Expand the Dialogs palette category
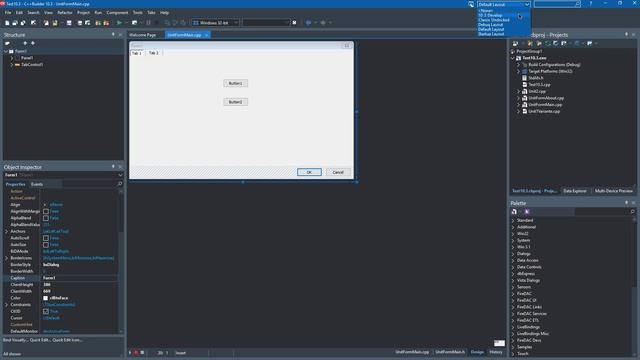The height and width of the screenshot is (360, 640). [x=513, y=253]
